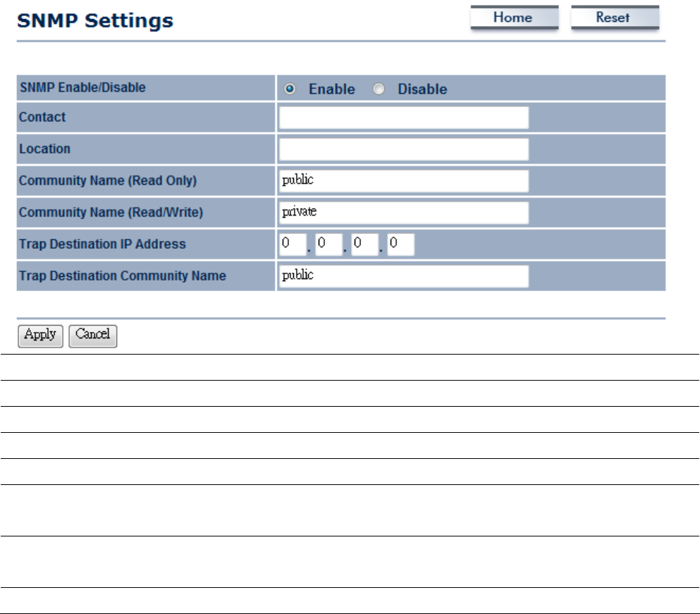Select first octet of Trap Destination IP
The height and width of the screenshot is (614, 700).
tap(293, 244)
